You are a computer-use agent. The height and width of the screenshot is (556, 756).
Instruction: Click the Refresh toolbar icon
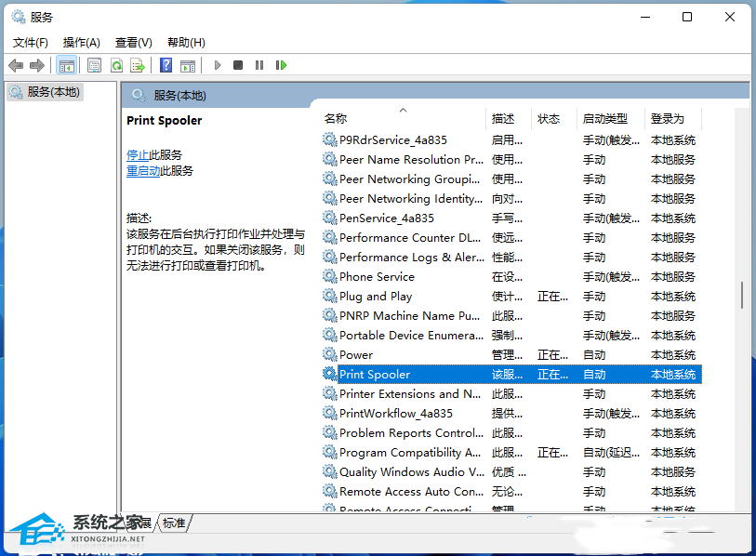pyautogui.click(x=116, y=65)
